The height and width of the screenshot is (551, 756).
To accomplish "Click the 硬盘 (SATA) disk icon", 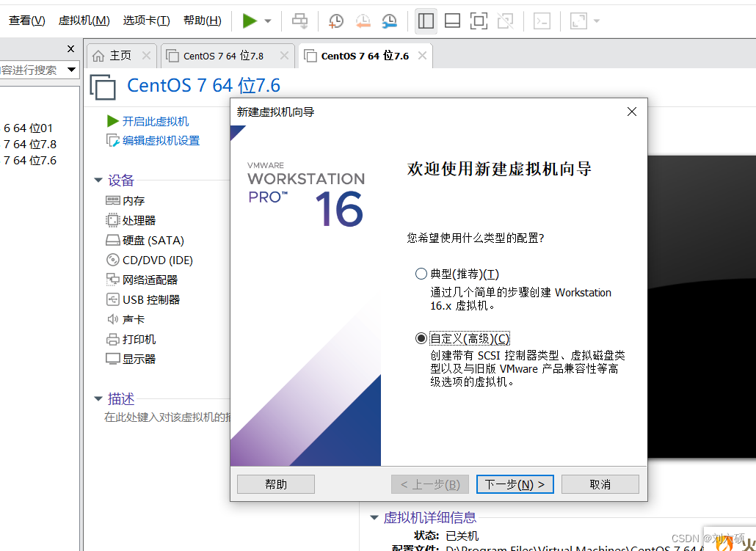I will [113, 240].
